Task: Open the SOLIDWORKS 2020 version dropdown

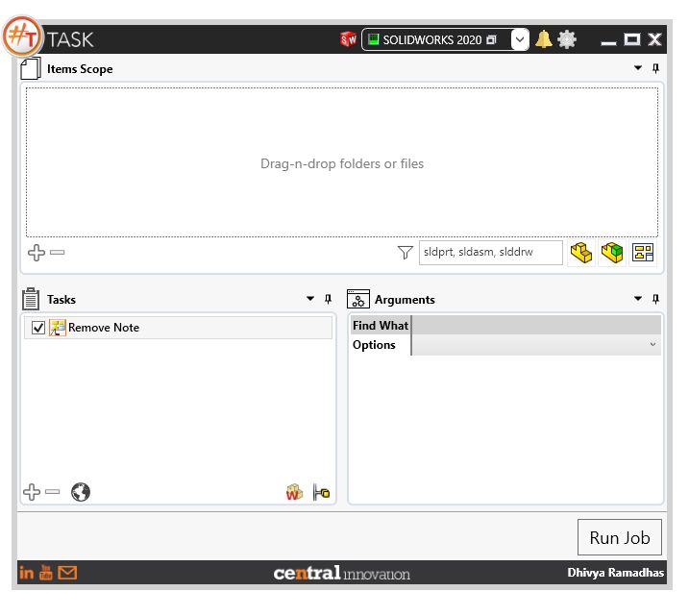Action: click(x=520, y=39)
